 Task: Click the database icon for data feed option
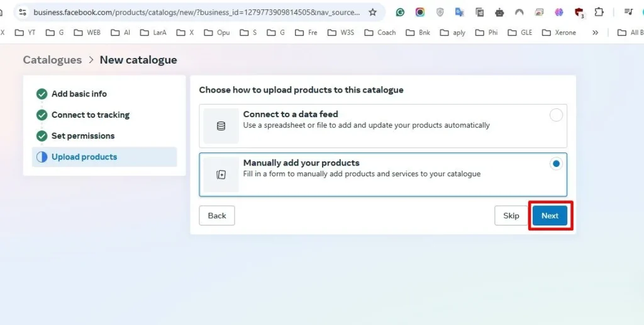(x=221, y=126)
